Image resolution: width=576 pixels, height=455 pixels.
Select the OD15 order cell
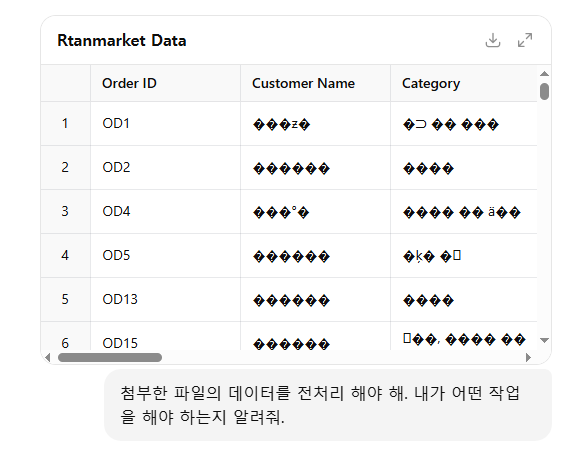pyautogui.click(x=166, y=336)
